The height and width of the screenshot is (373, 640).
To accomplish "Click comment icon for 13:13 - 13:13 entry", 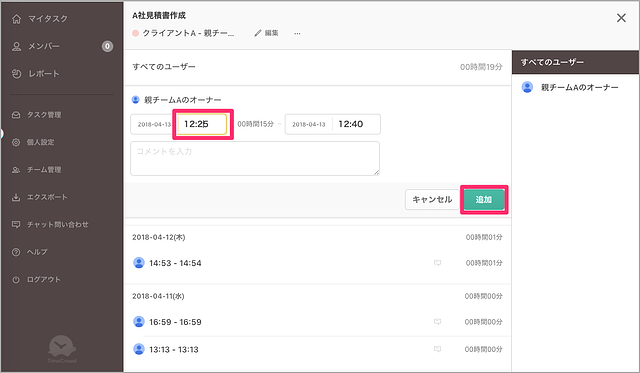I will [x=437, y=349].
